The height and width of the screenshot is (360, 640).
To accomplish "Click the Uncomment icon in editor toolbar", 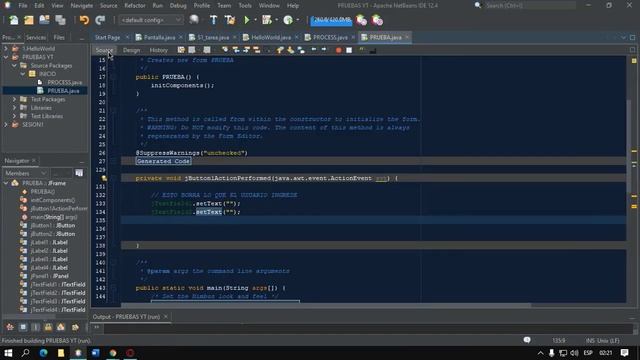I will pyautogui.click(x=373, y=50).
